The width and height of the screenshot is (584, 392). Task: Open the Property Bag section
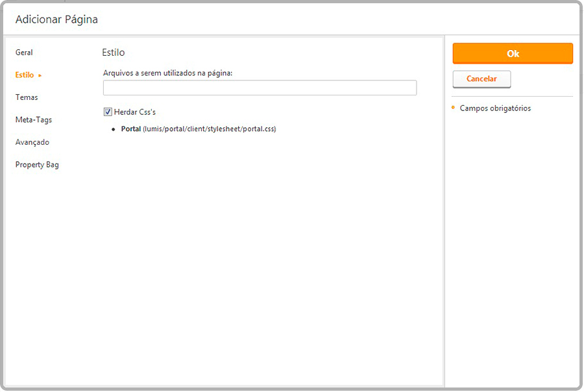[x=37, y=165]
